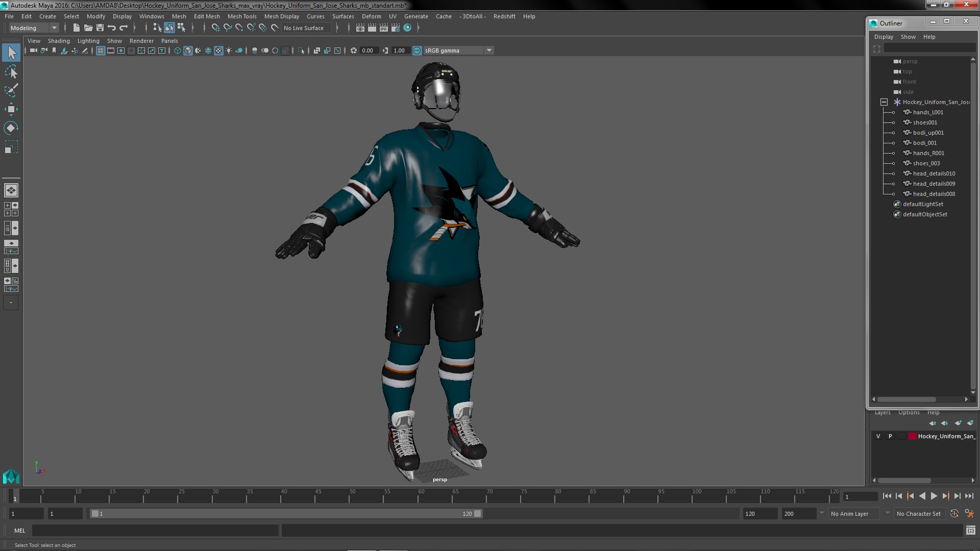Toggle Snap to grids
The height and width of the screenshot is (551, 980).
coord(216,28)
